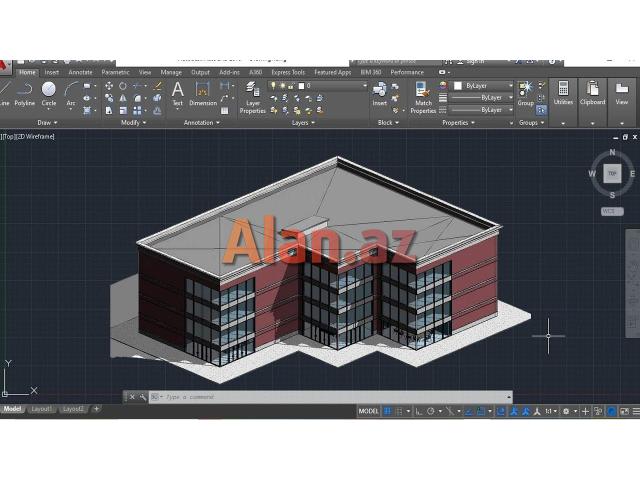Select the Circle tool
The height and width of the screenshot is (480, 640).
coord(49,94)
